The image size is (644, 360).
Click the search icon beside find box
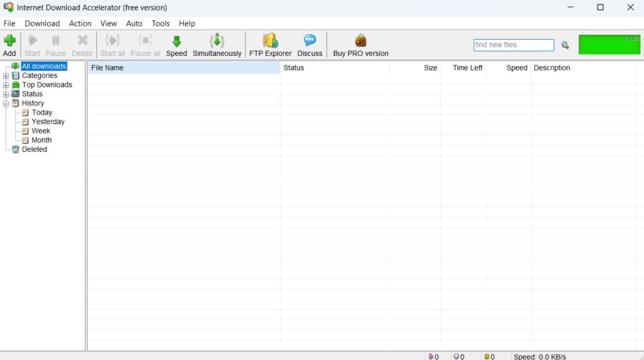point(565,45)
